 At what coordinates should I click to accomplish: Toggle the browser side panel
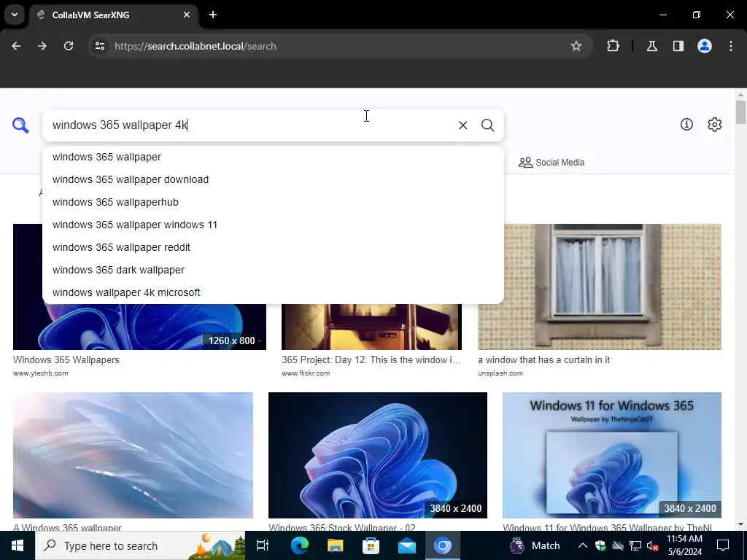pyautogui.click(x=678, y=46)
